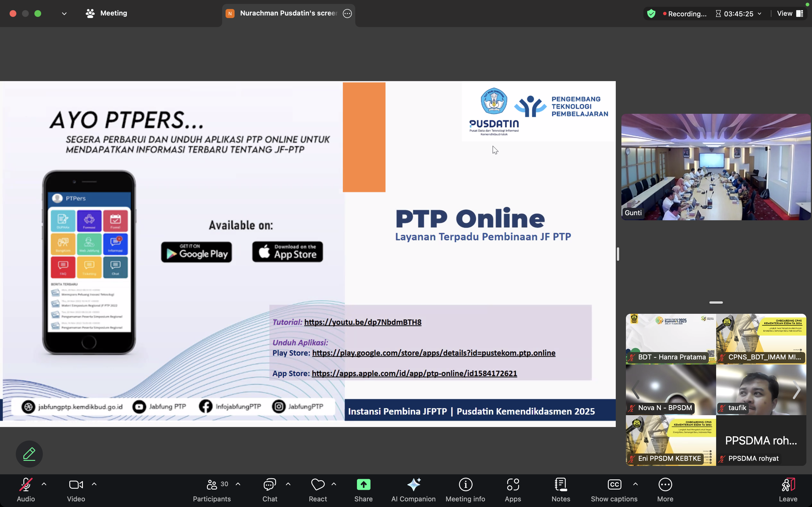Switch to the Meeting tab

click(107, 14)
